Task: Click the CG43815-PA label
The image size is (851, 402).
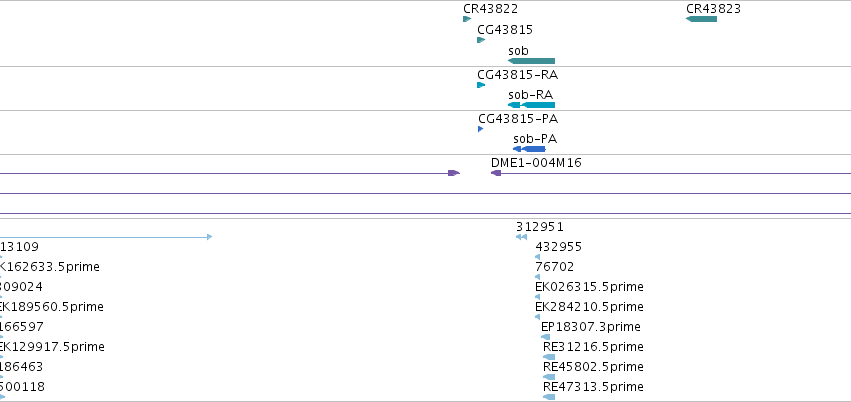Action: click(518, 119)
